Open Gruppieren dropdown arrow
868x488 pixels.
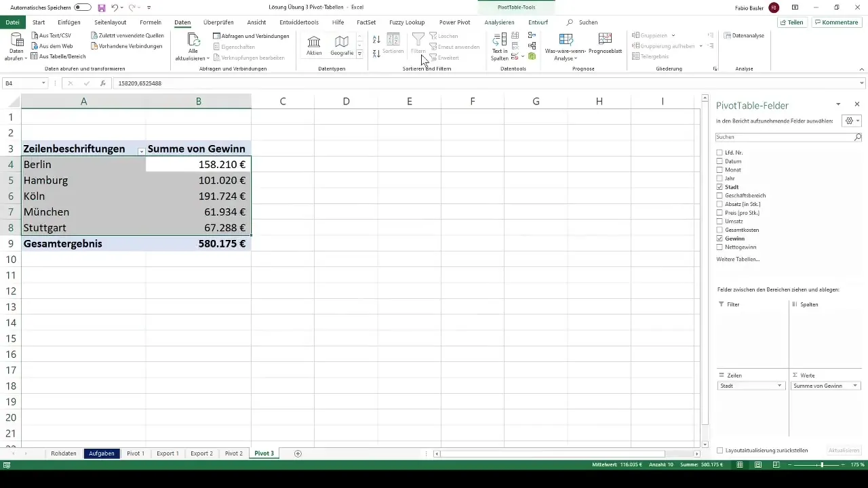[x=673, y=35]
